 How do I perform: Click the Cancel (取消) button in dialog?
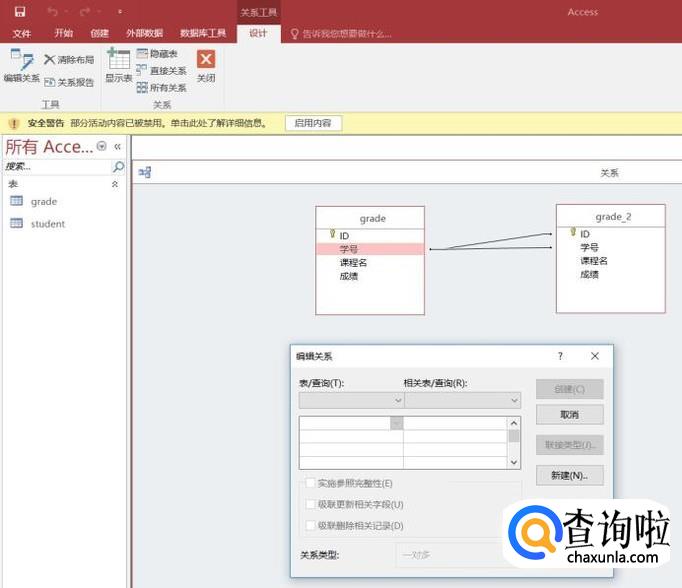pos(569,414)
